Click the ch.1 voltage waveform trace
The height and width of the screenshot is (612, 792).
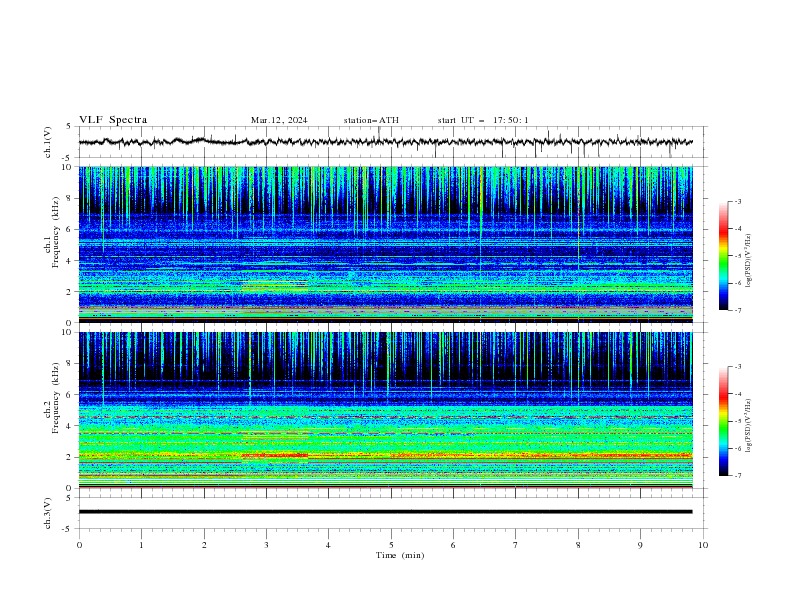pyautogui.click(x=385, y=142)
